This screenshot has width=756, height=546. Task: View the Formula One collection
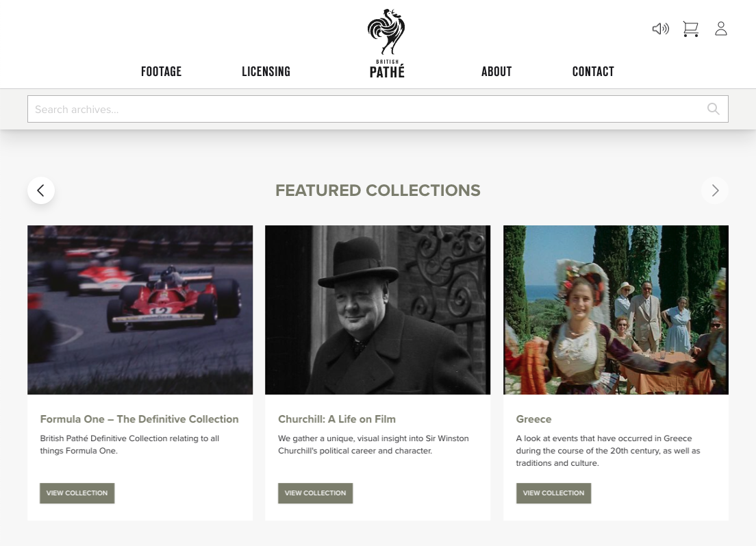coord(77,493)
